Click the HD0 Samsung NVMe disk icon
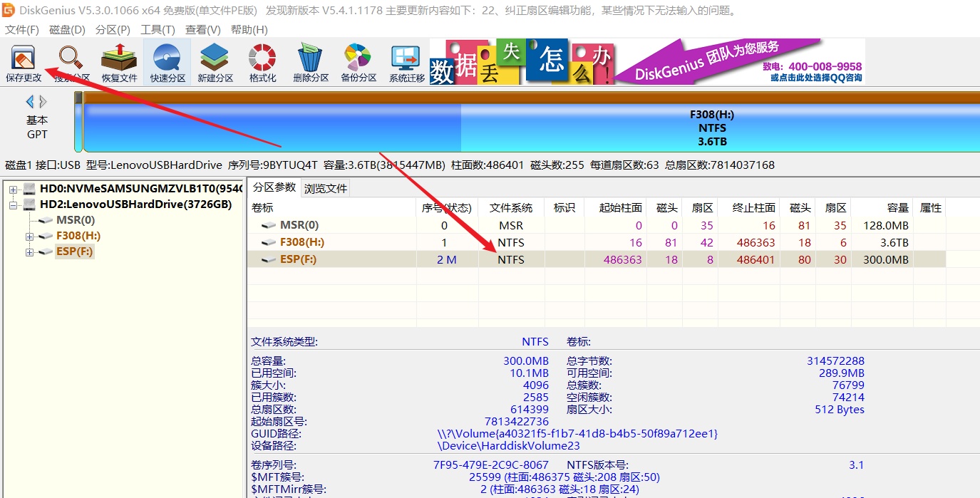The width and height of the screenshot is (980, 498). pyautogui.click(x=29, y=189)
